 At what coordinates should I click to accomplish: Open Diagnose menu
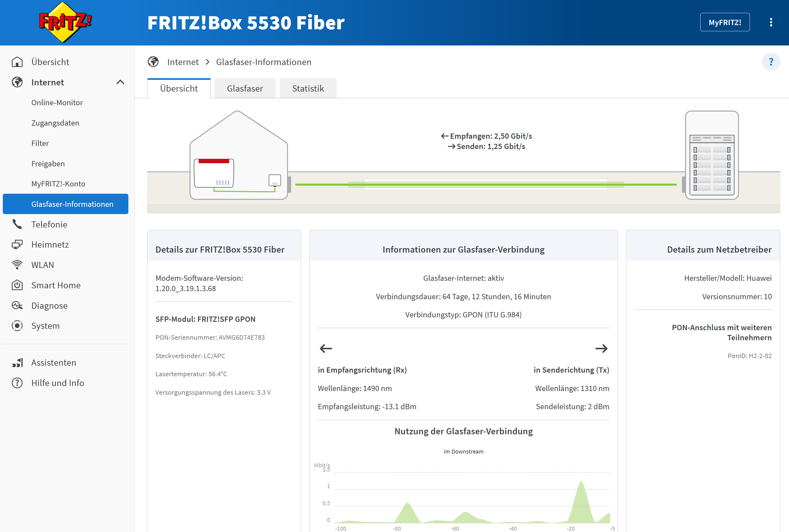tap(49, 305)
